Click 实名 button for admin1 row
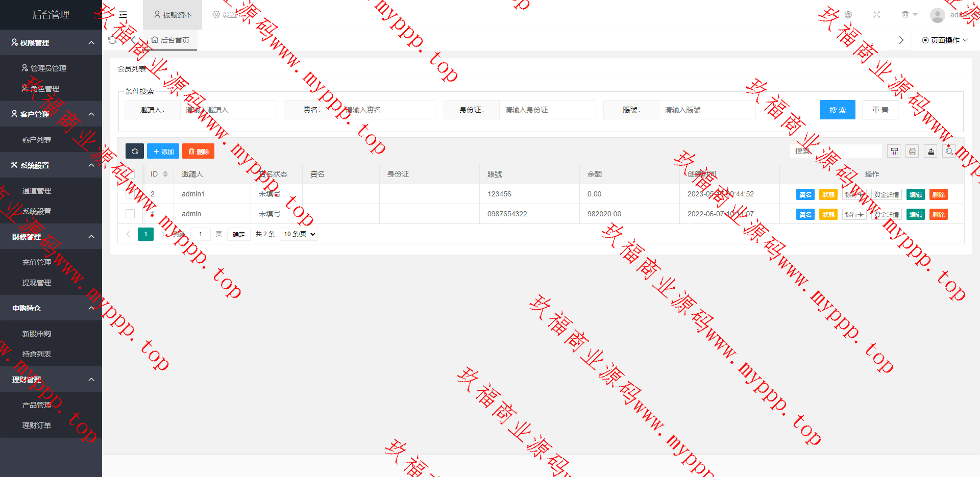Image resolution: width=980 pixels, height=477 pixels. [805, 194]
